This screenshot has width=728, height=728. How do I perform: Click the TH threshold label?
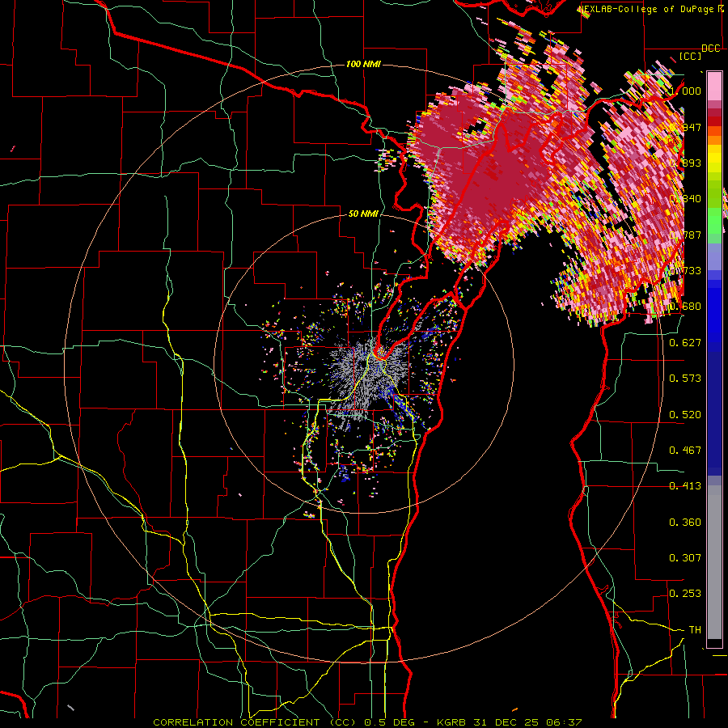pos(695,630)
